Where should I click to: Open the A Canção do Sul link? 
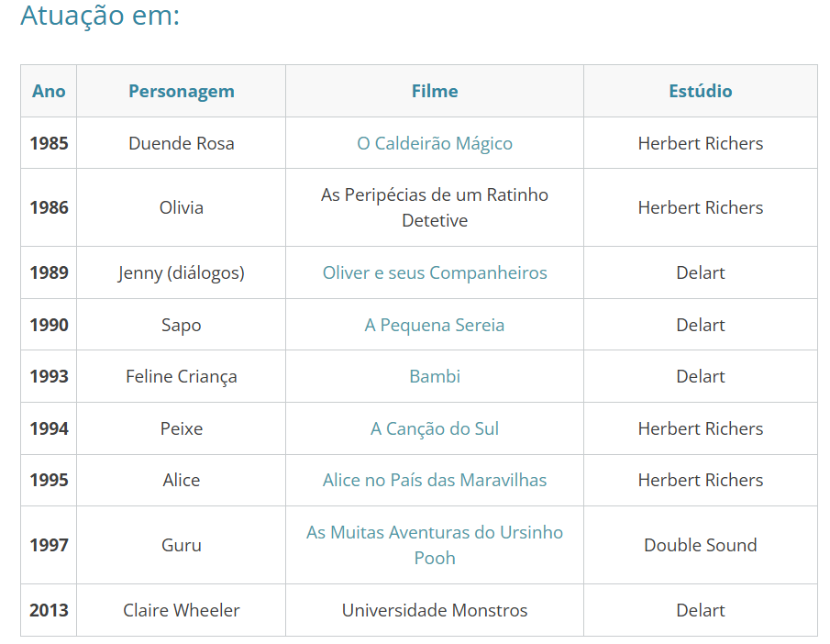click(x=435, y=428)
